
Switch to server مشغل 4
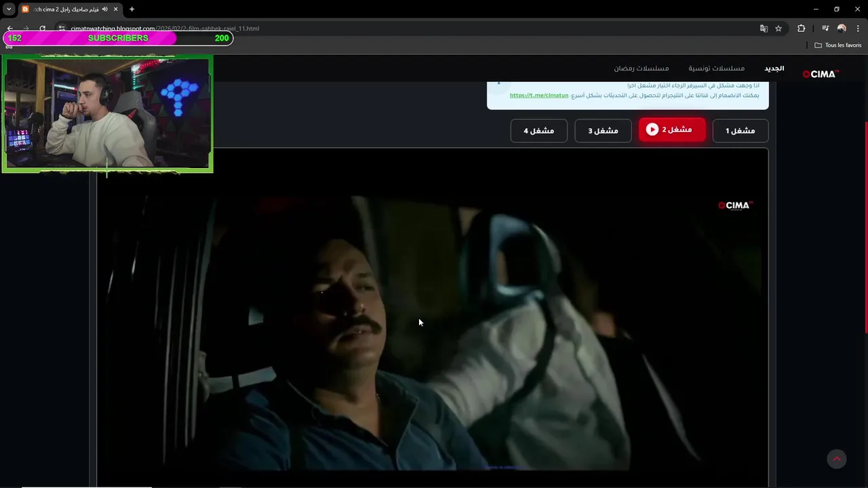[538, 131]
